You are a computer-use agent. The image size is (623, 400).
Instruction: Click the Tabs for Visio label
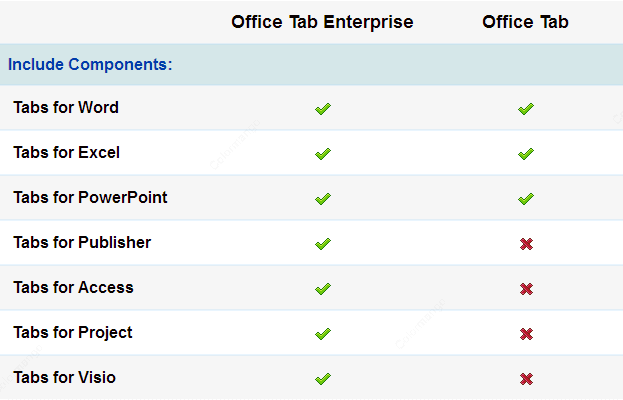(x=64, y=377)
